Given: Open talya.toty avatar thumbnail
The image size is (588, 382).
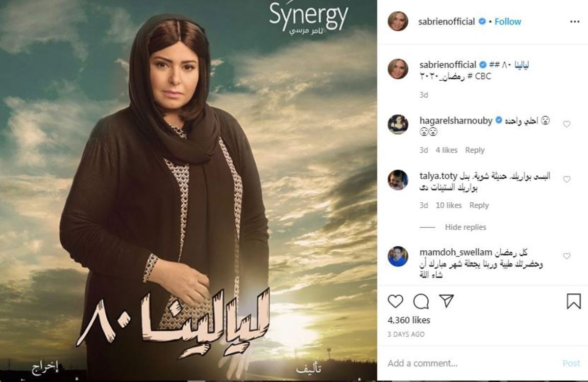Looking at the screenshot, I should (x=398, y=180).
